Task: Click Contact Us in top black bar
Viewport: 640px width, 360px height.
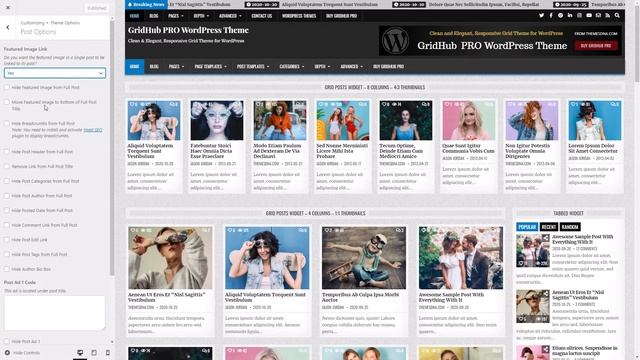Action: click(x=262, y=16)
